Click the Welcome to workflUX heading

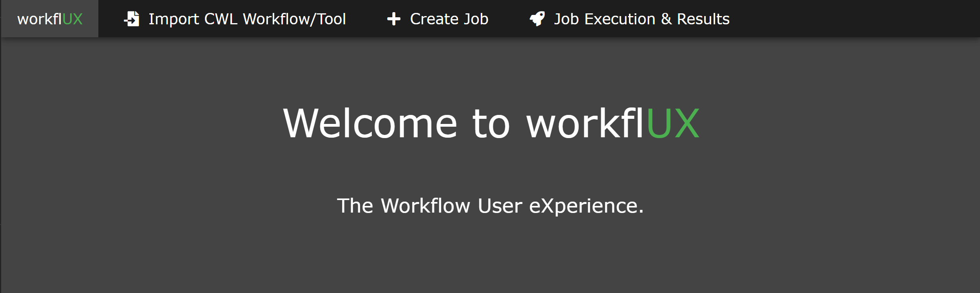pyautogui.click(x=491, y=124)
